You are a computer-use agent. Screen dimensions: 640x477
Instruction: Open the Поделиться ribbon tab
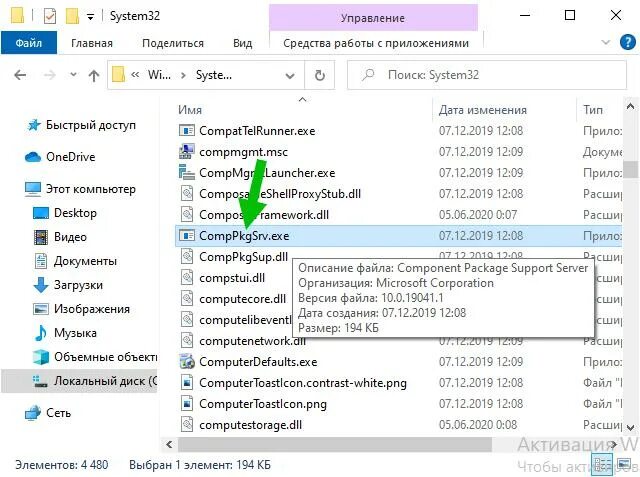click(173, 43)
